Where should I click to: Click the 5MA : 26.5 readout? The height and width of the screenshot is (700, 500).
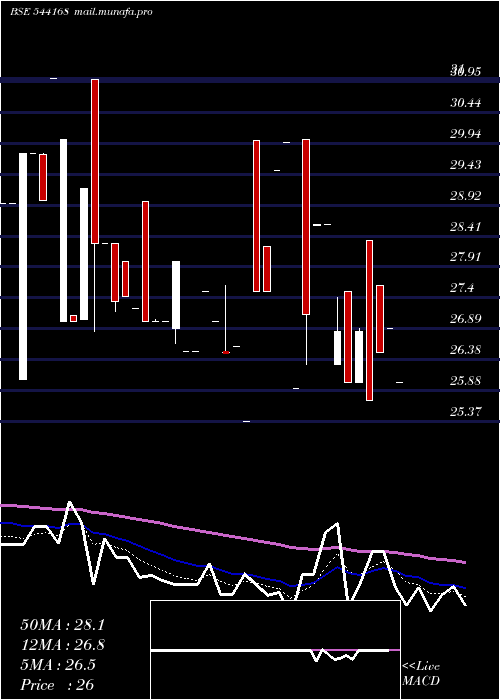pyautogui.click(x=58, y=665)
